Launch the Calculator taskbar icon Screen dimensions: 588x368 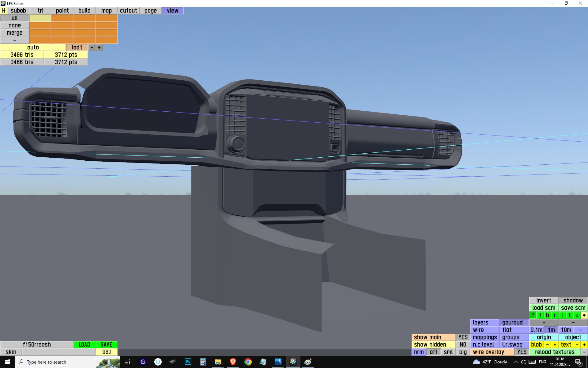coord(203,362)
